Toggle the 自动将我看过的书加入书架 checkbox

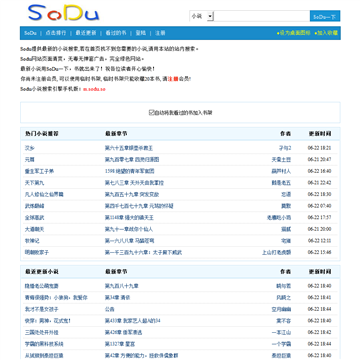point(151,113)
